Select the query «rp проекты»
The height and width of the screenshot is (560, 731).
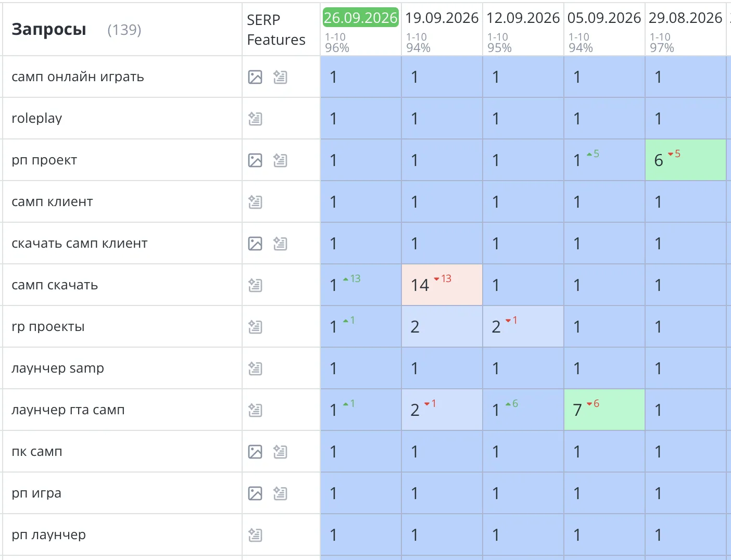click(48, 327)
